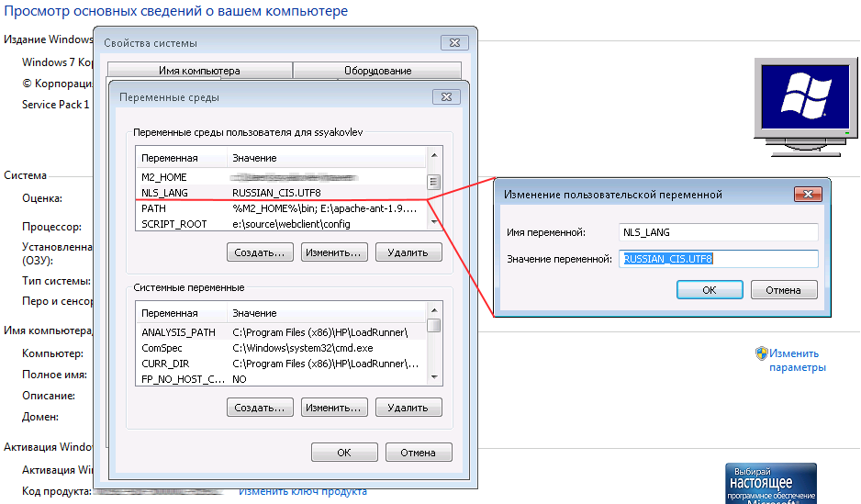Click Создать under system variables
Viewport: 861px width, 504px height.
[260, 408]
